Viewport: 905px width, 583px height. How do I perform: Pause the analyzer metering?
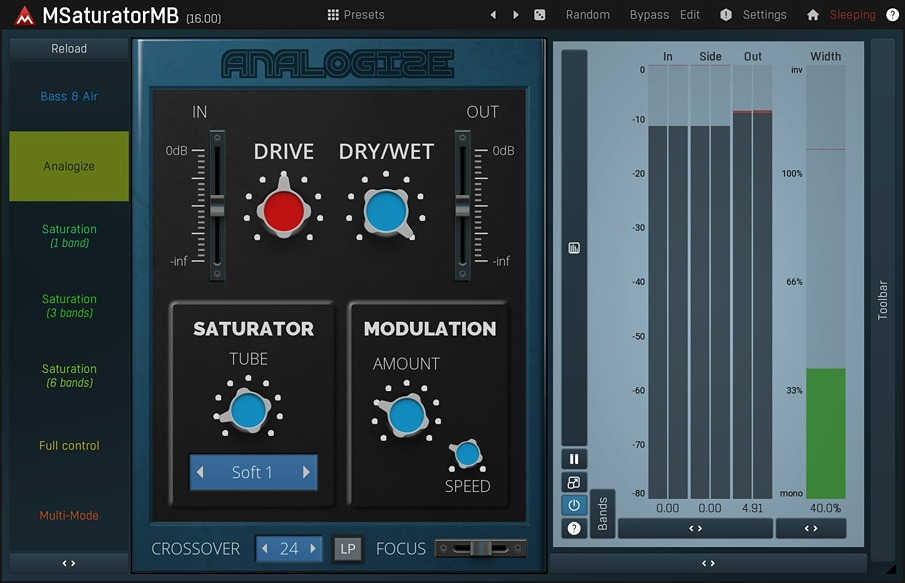coord(573,458)
